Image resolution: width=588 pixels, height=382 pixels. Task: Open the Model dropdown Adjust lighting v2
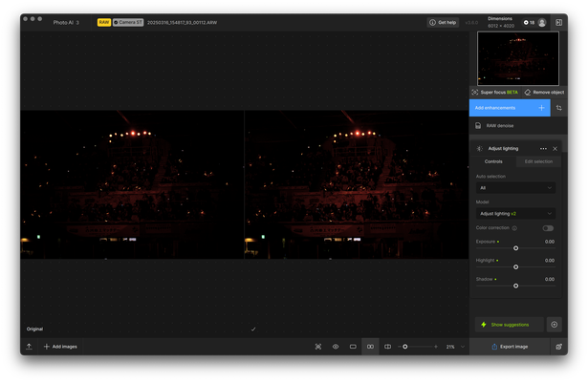click(x=515, y=214)
